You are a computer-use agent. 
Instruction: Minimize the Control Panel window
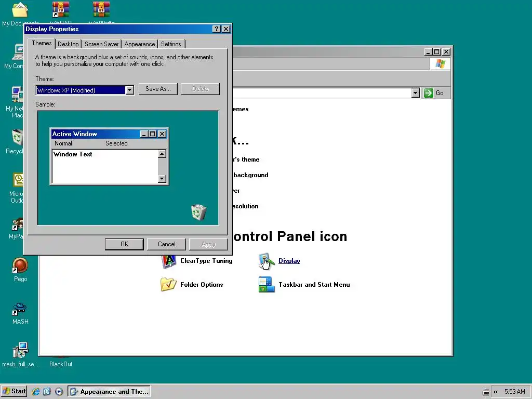click(428, 52)
